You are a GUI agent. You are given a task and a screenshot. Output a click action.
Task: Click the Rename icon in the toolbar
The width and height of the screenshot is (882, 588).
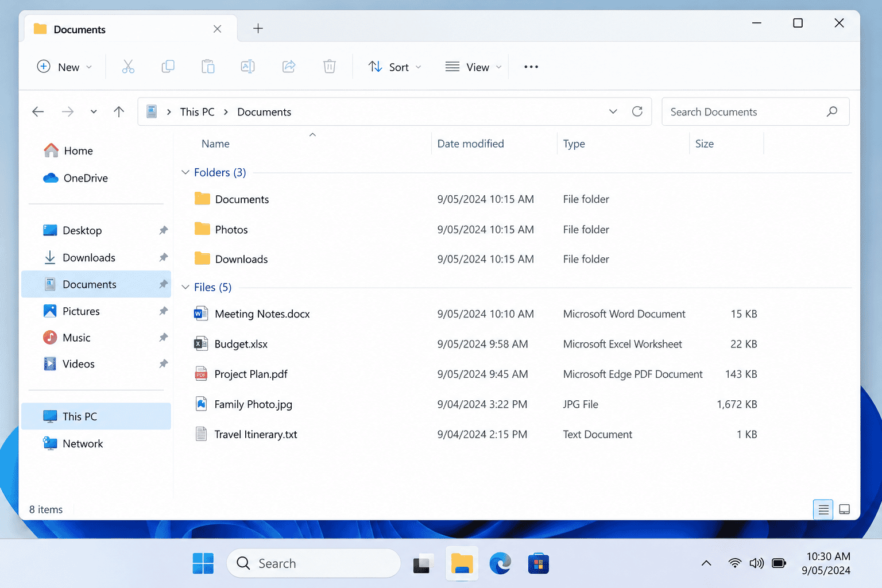click(x=248, y=67)
